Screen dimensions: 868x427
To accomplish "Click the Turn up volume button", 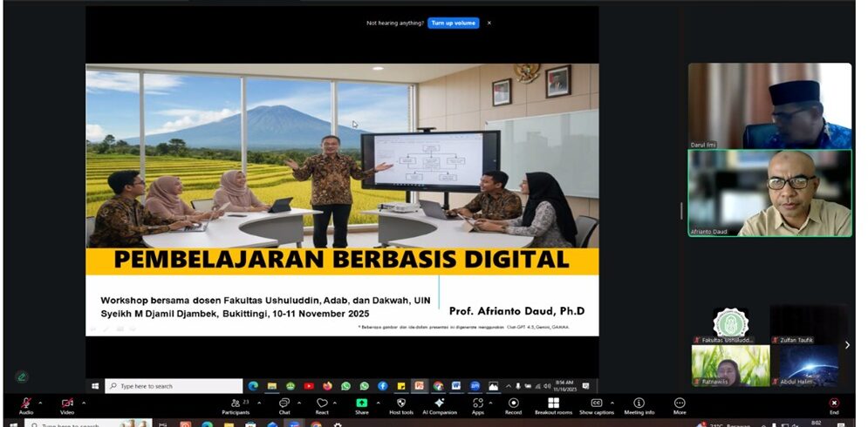I will coord(454,23).
